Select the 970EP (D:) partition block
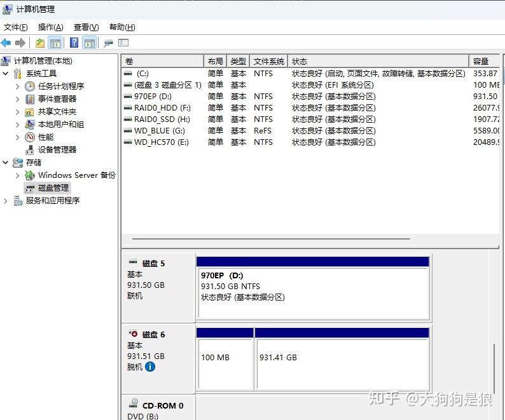The height and width of the screenshot is (420, 505). (x=313, y=288)
